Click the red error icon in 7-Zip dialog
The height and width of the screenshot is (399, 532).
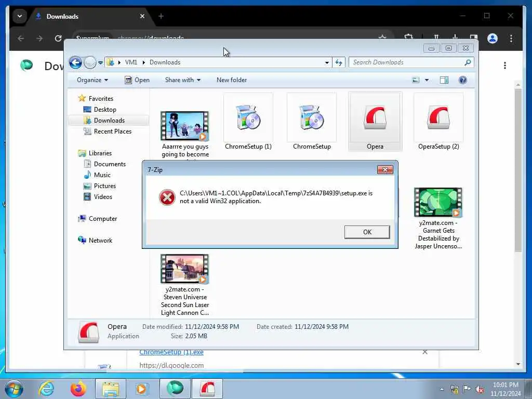[167, 197]
